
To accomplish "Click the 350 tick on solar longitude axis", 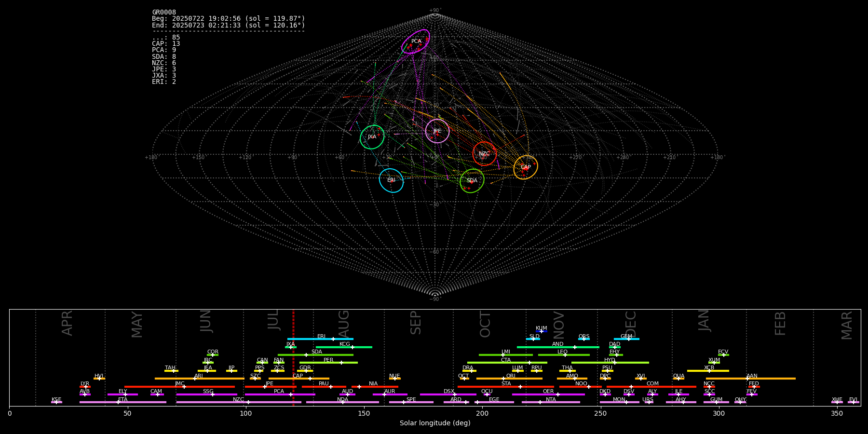I will coord(837,414).
